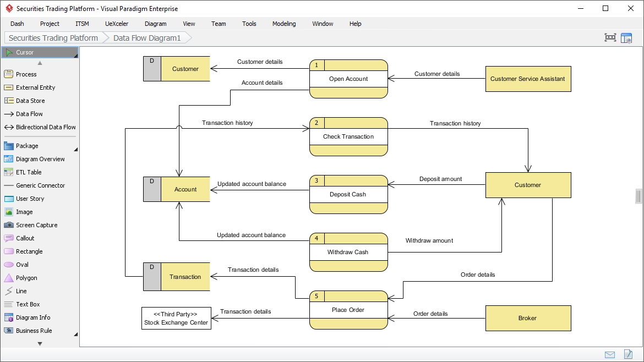This screenshot has height=362, width=644.
Task: Collapse the Business Rule tool group
Action: (76, 334)
